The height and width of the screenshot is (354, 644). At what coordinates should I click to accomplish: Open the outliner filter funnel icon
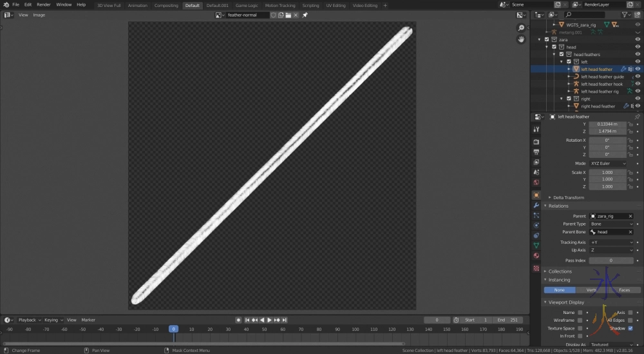[x=624, y=15]
